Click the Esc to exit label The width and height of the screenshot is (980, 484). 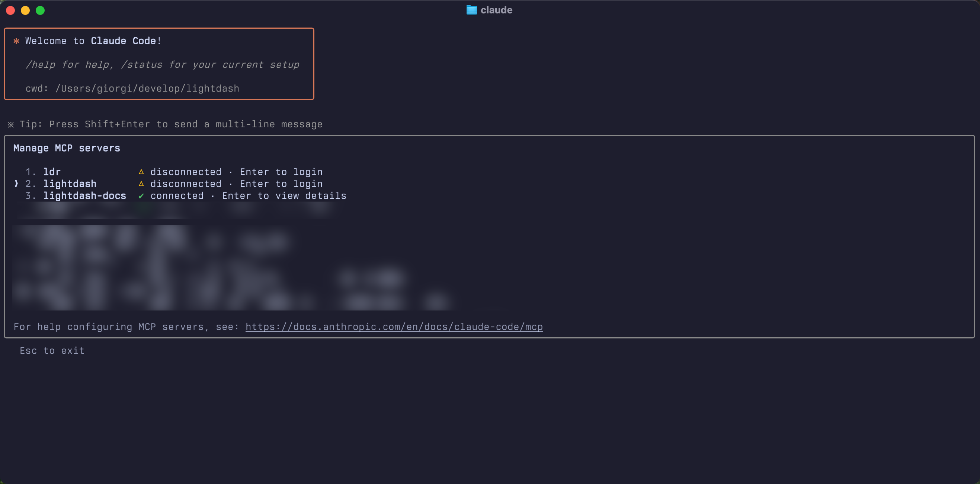click(52, 350)
